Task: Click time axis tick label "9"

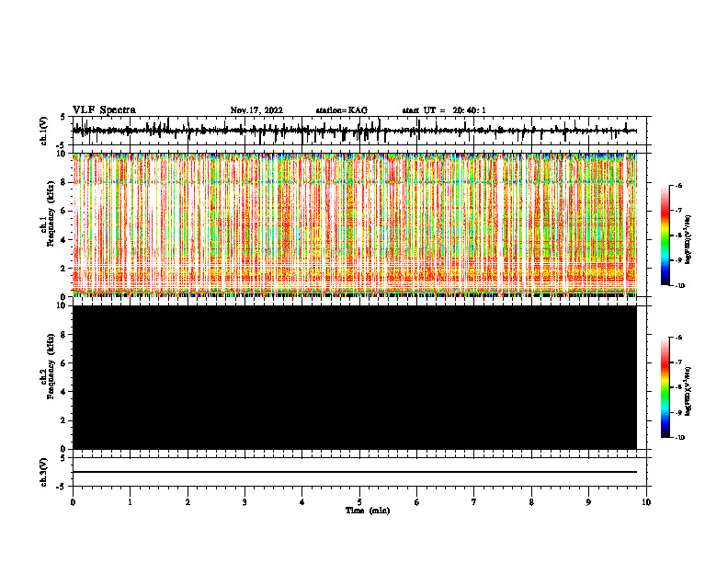Action: tap(588, 502)
